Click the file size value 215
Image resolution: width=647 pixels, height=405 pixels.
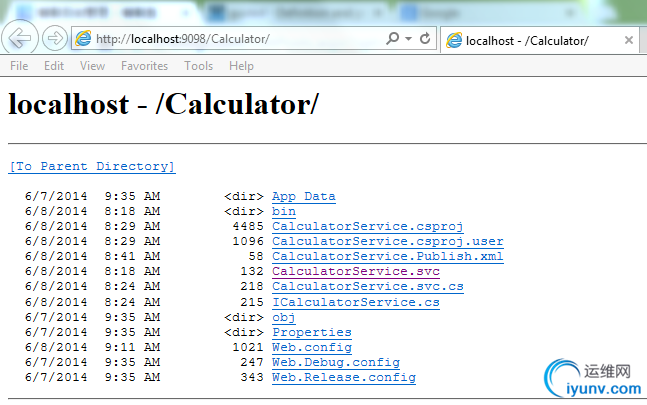[252, 302]
